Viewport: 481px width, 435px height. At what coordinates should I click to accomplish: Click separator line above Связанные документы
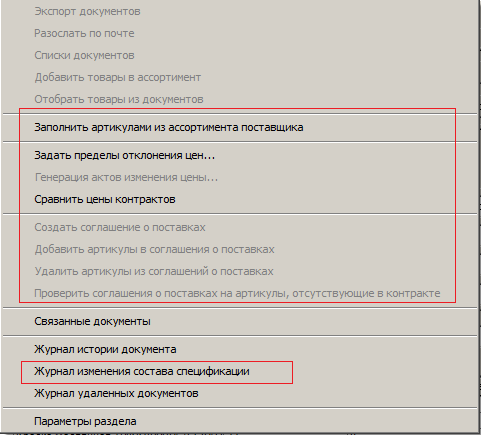click(240, 308)
